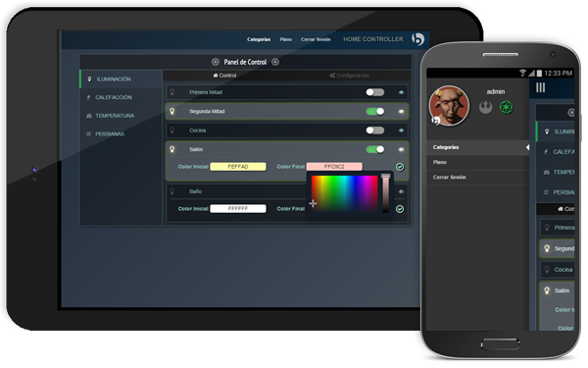This screenshot has width=588, height=368.
Task: Toggle the eye icon for Salón row
Action: (x=401, y=149)
